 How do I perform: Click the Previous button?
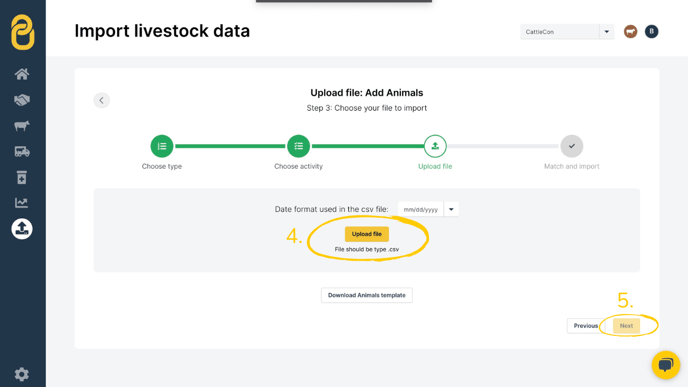pos(586,326)
